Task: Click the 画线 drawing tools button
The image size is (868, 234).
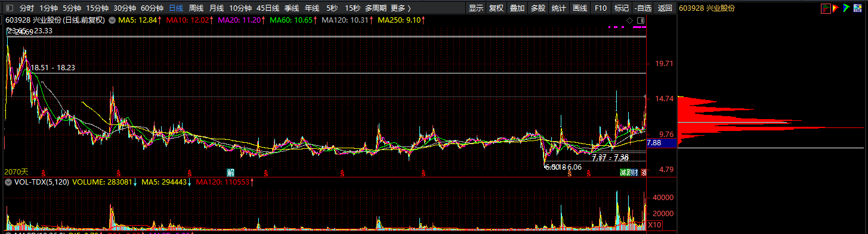Action: [x=580, y=8]
